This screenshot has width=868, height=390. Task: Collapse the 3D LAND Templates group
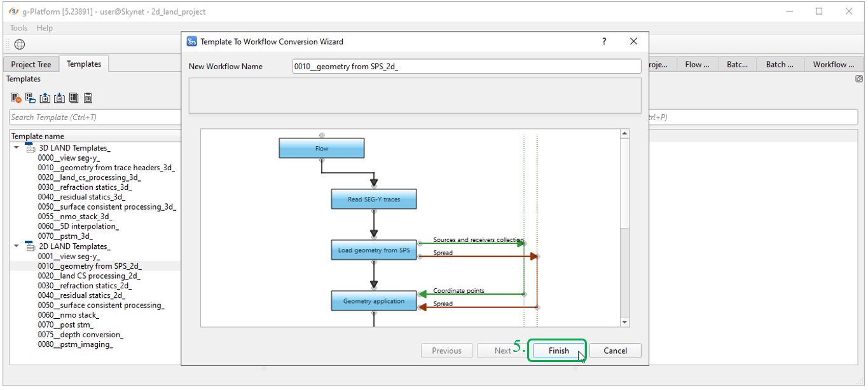(x=17, y=147)
